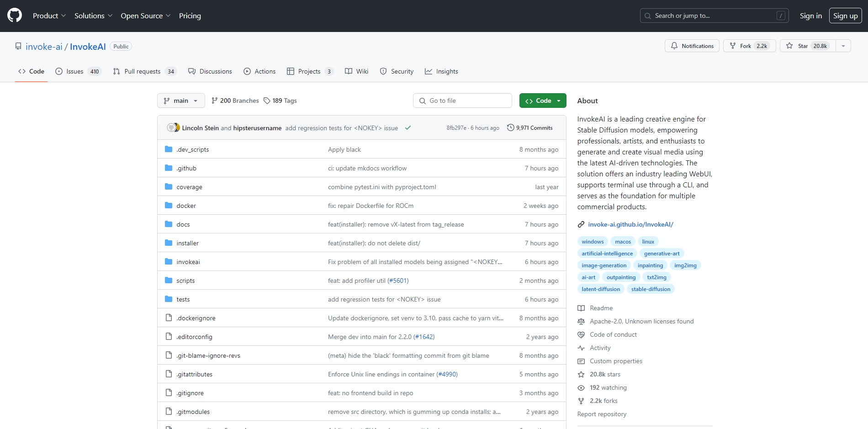The image size is (868, 429).
Task: Click the GitHub logo icon
Action: 15,16
